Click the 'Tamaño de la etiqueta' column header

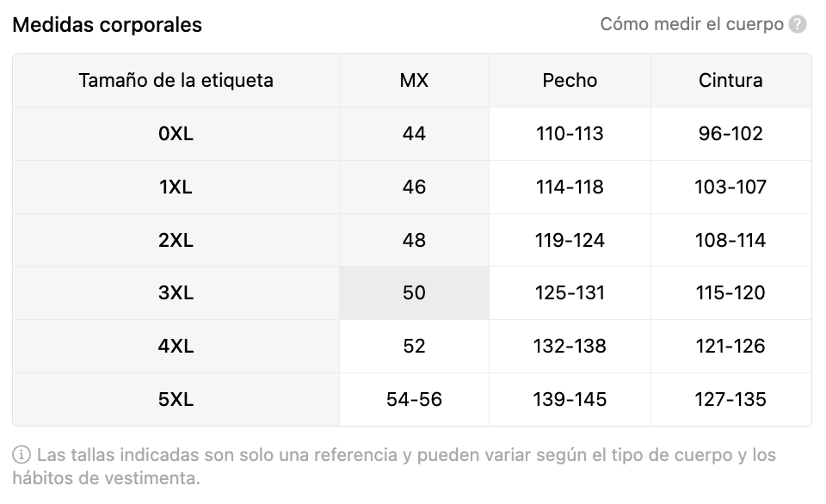(x=176, y=81)
